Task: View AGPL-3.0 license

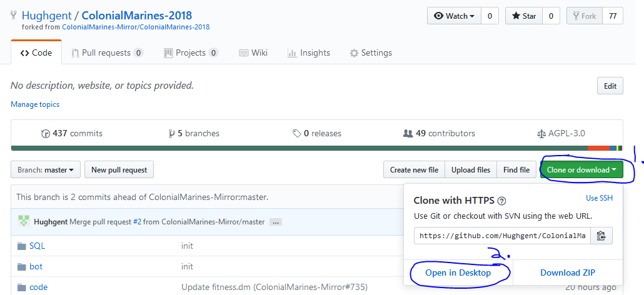Action: point(561,133)
